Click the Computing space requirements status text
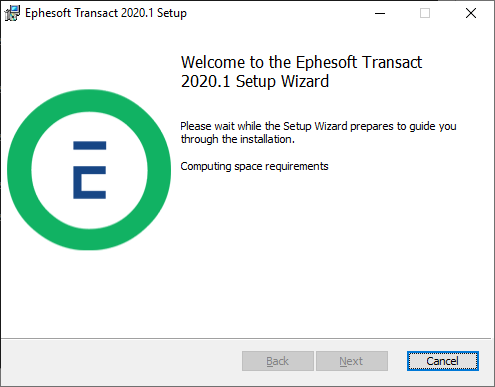Image resolution: width=495 pixels, height=387 pixels. coord(254,166)
